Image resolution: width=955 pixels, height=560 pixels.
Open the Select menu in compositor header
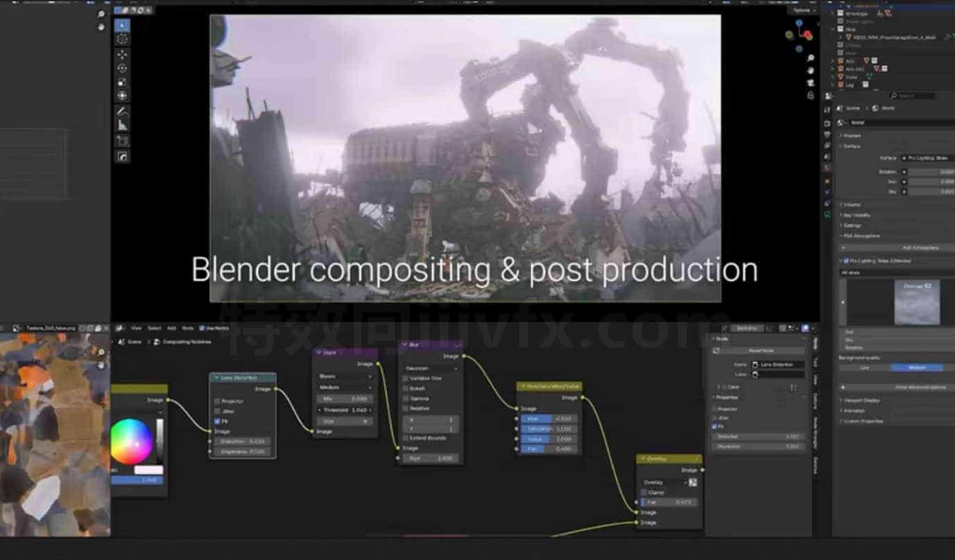click(x=154, y=328)
